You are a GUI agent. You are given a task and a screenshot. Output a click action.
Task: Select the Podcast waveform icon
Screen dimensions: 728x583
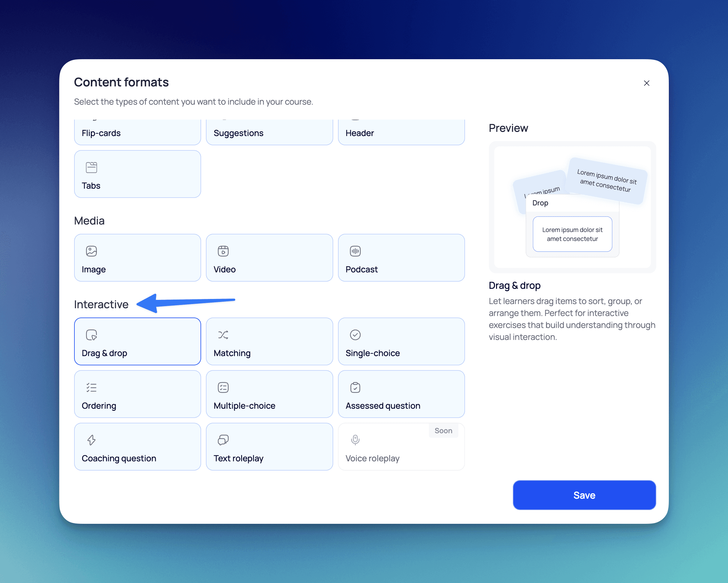click(355, 251)
